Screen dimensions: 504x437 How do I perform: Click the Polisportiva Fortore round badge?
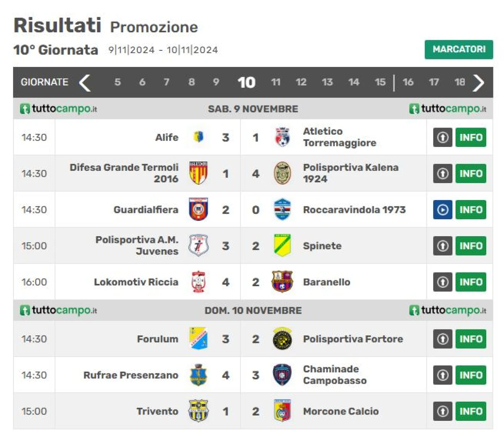click(282, 339)
